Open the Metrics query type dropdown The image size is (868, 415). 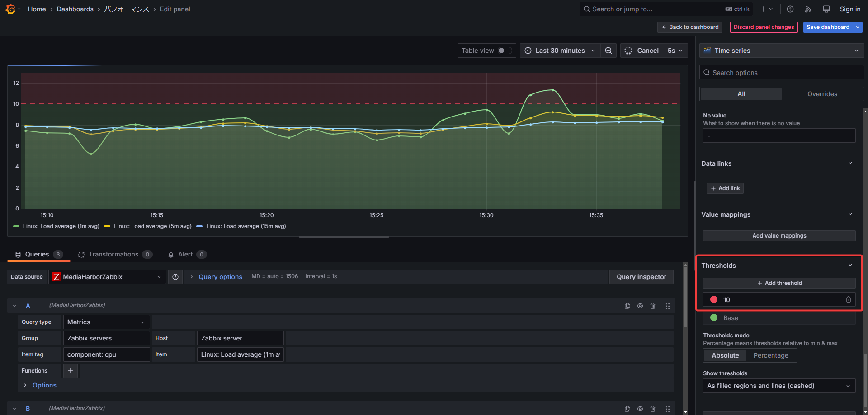pyautogui.click(x=106, y=322)
